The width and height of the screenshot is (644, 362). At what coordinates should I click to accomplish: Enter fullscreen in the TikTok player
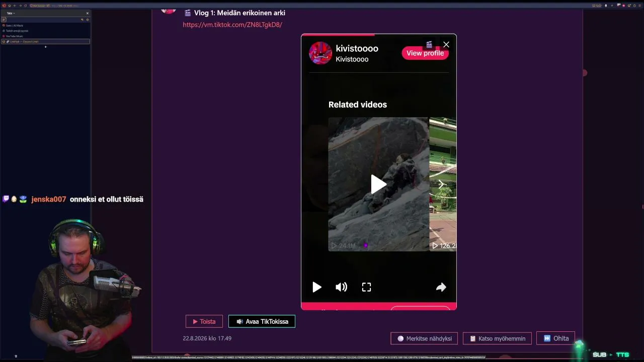(x=366, y=287)
